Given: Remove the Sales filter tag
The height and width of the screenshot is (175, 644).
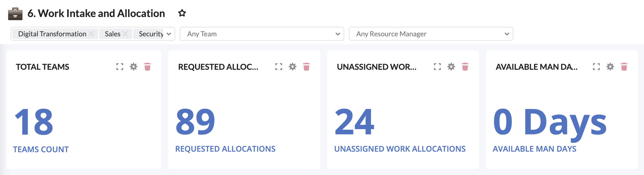Looking at the screenshot, I should tap(125, 34).
